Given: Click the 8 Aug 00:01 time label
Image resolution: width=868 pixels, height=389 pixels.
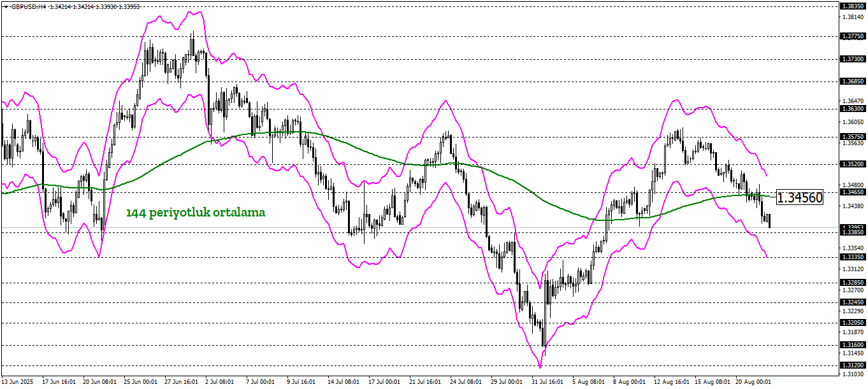Looking at the screenshot, I should click(628, 382).
